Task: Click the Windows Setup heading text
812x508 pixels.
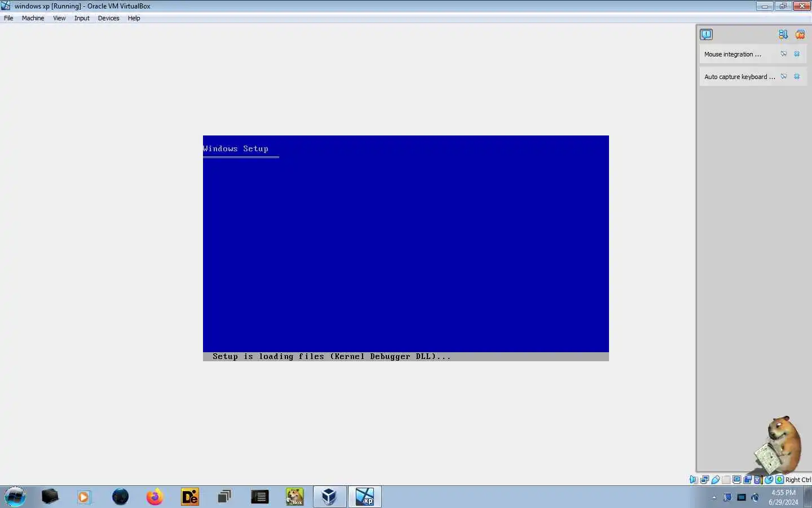Action: (236, 148)
